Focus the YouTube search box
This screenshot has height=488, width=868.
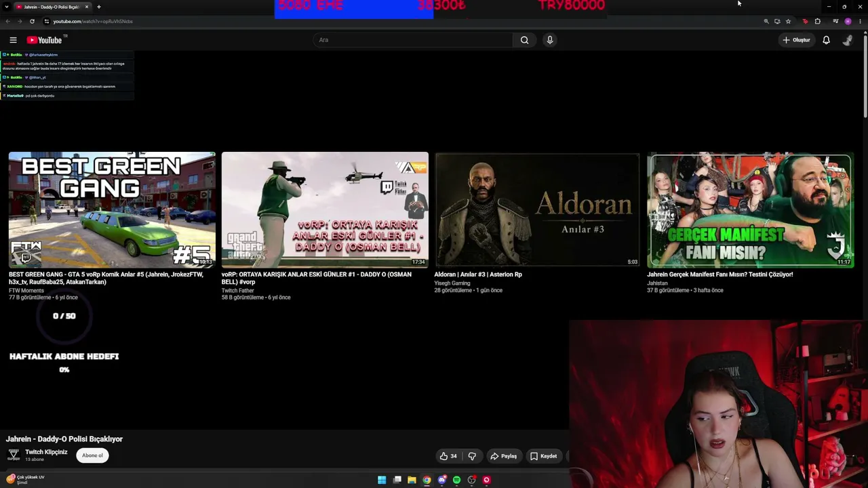pos(413,40)
